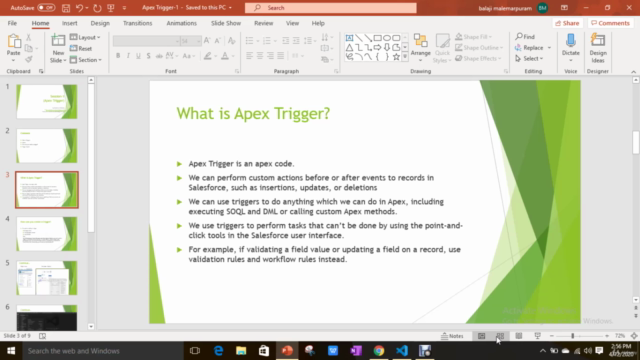Center the paragraph text
This screenshot has width=640, height=360.
pyautogui.click(x=260, y=56)
